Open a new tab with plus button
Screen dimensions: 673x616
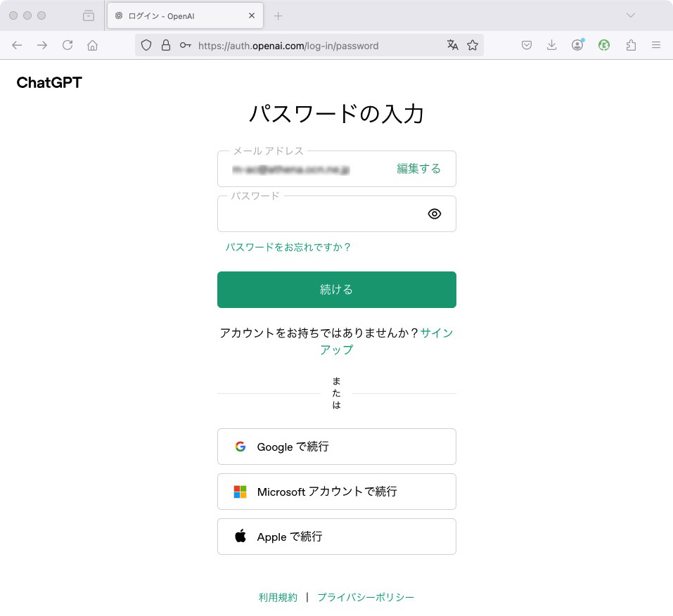(278, 15)
